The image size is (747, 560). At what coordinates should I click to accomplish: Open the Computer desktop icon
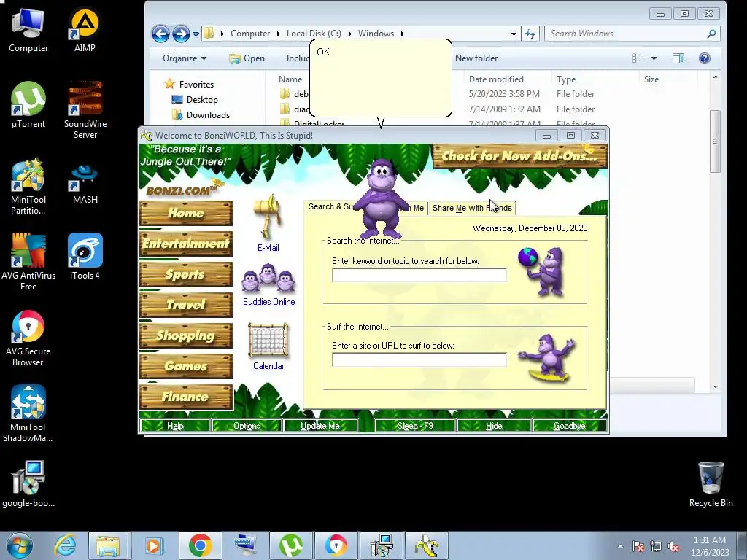[28, 29]
